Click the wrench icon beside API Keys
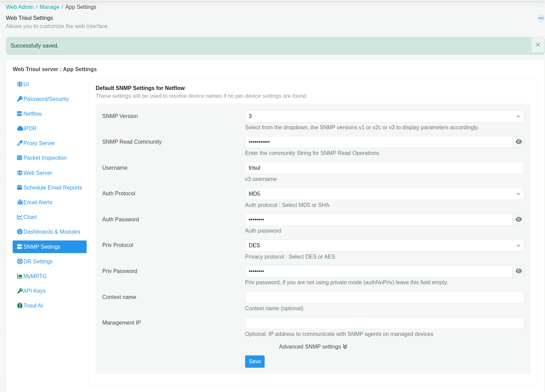This screenshot has height=392, width=545. (20, 291)
